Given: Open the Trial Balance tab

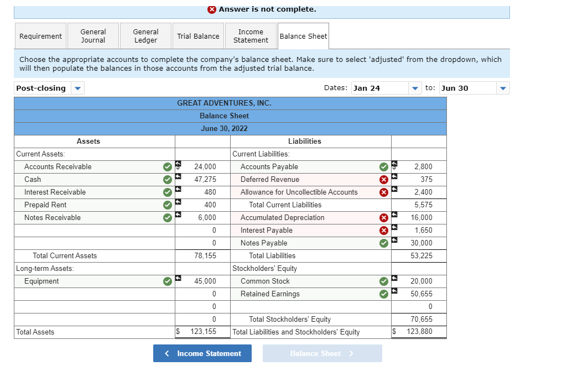Looking at the screenshot, I should [x=198, y=36].
